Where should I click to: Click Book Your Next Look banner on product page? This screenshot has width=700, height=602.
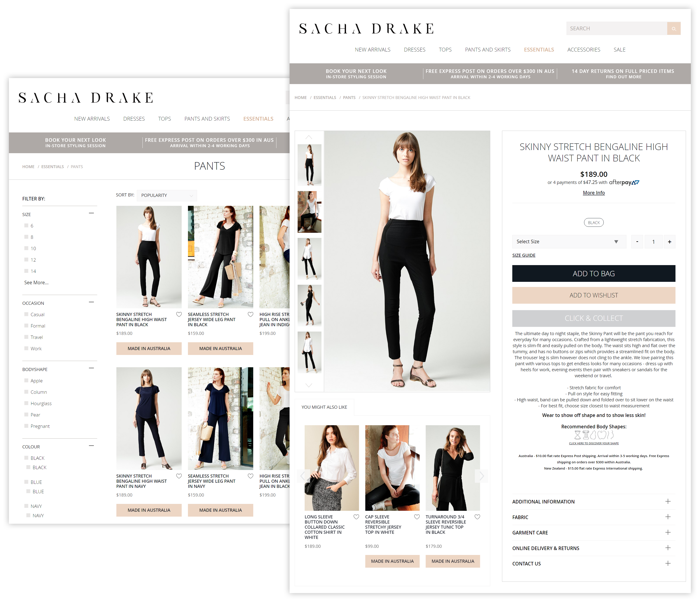[x=356, y=74]
